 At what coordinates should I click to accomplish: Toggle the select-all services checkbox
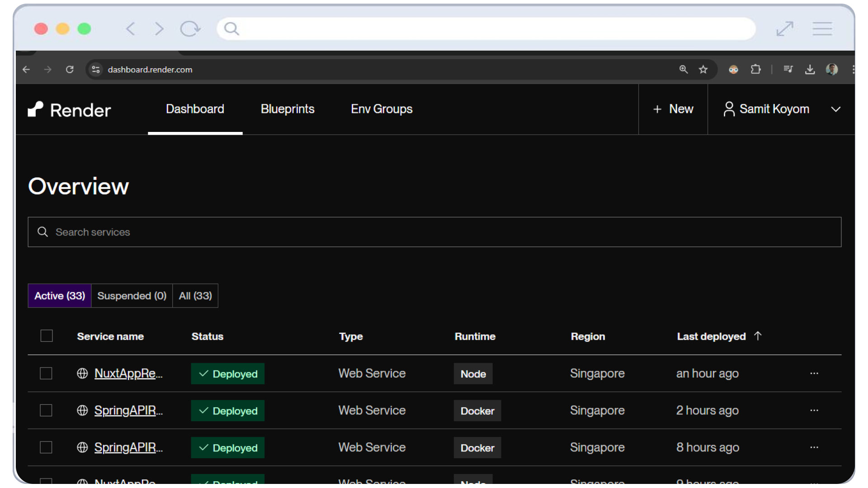pos(47,336)
